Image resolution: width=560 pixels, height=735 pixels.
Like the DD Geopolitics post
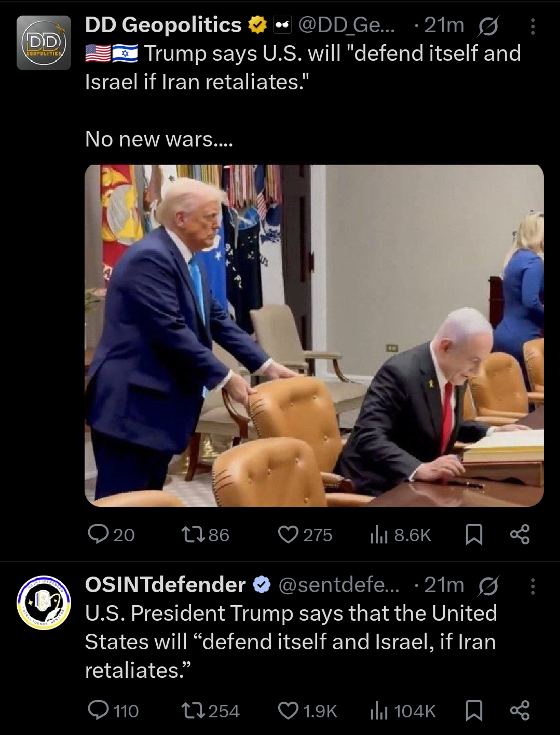coord(305,534)
